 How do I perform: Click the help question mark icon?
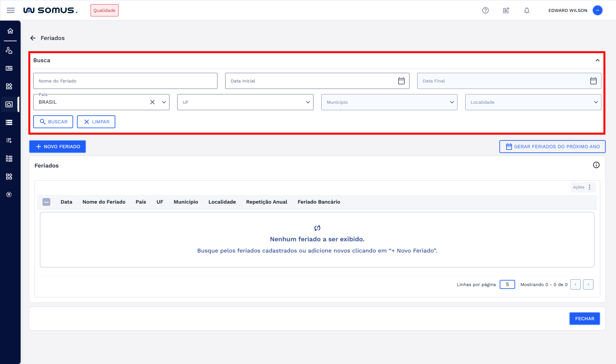coord(485,10)
